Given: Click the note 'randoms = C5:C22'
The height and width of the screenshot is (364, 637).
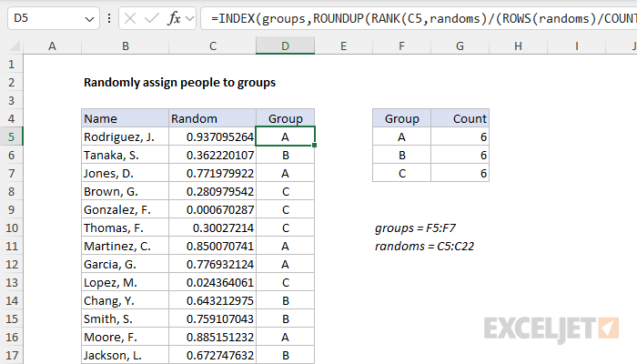Looking at the screenshot, I should click(424, 247).
